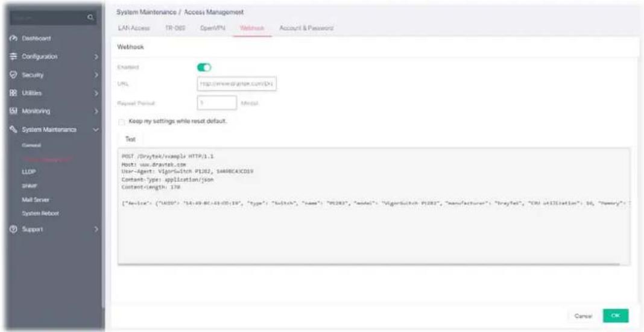Viewport: 644px width, 332px height.
Task: Expand the Configuration menu chevron
Action: coord(96,56)
